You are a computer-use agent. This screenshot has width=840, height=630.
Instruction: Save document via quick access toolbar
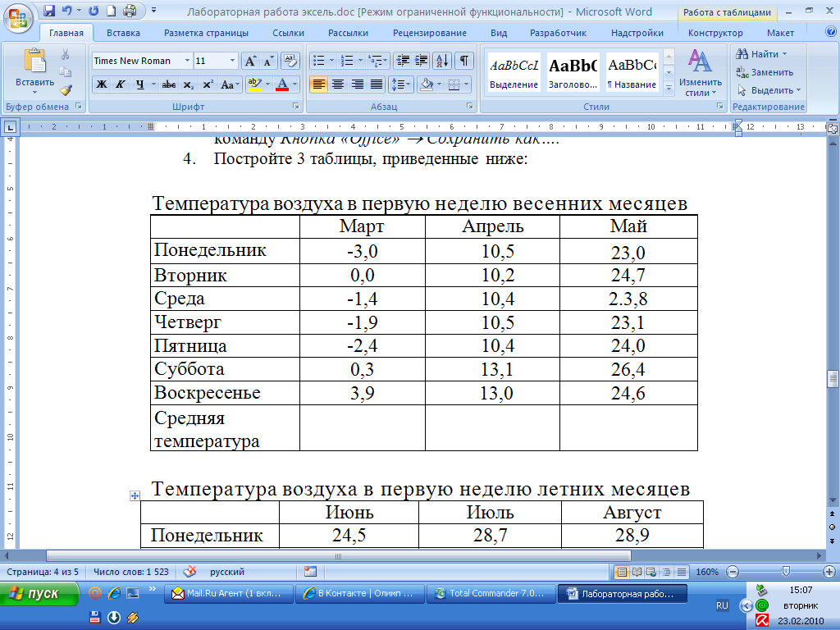pyautogui.click(x=49, y=10)
